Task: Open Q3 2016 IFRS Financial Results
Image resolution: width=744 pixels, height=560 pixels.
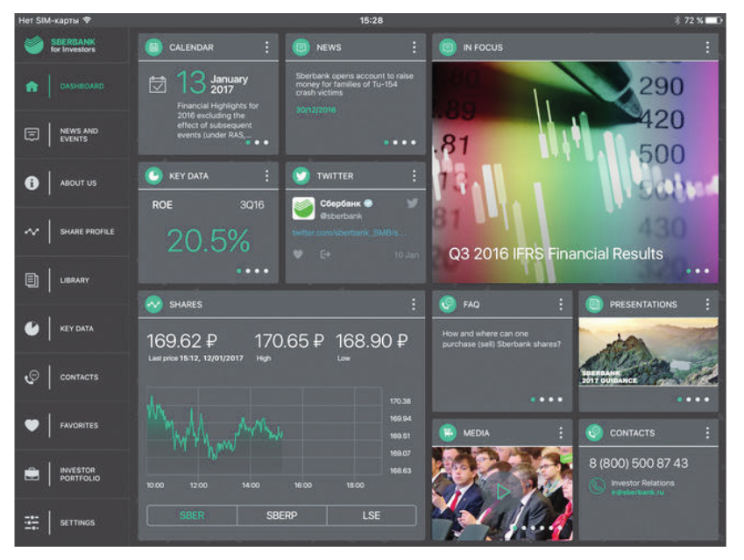Action: (x=556, y=254)
